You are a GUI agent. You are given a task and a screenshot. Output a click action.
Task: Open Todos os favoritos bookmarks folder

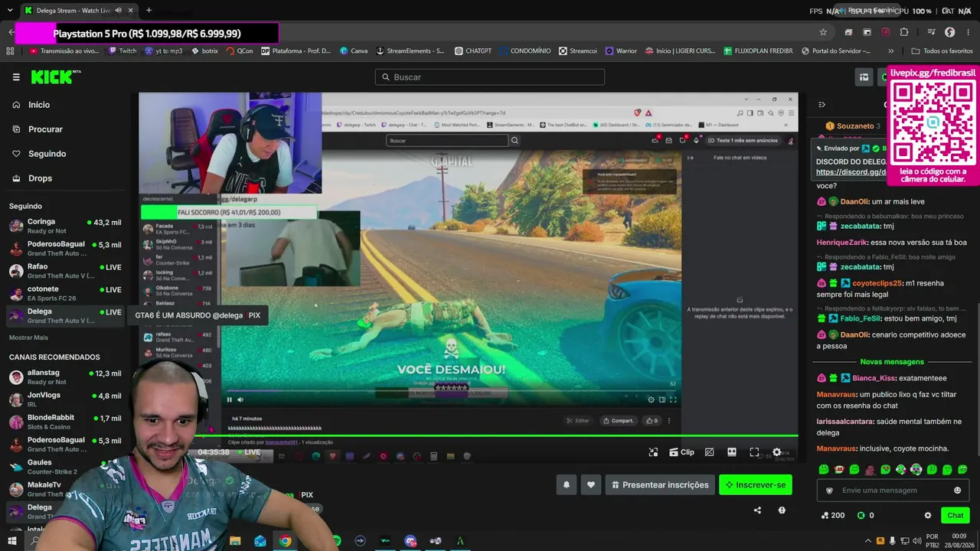942,51
